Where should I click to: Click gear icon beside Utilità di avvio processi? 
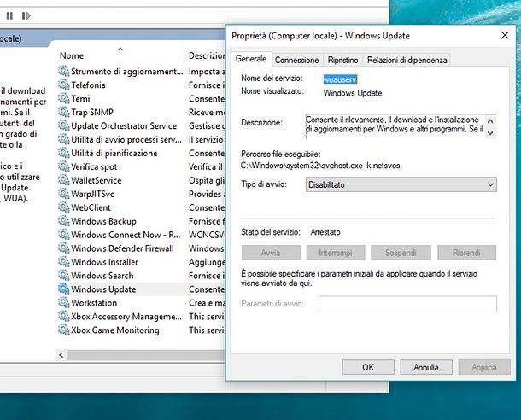click(63, 139)
